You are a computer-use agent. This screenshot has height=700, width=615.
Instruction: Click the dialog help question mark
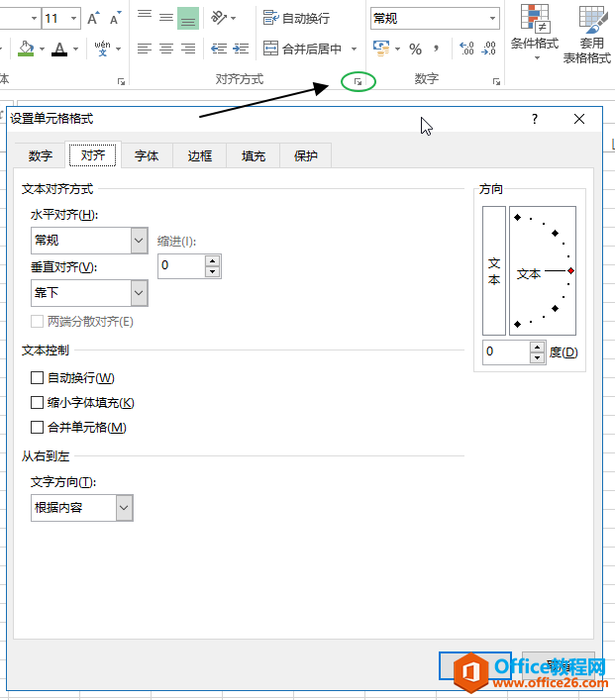coord(535,119)
